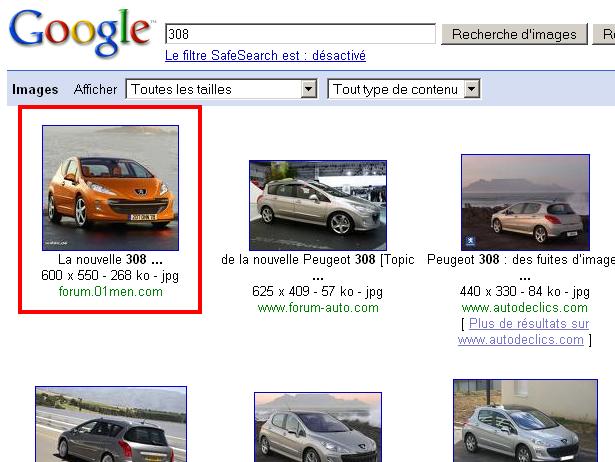615x462 pixels.
Task: Open the orange Peugeot thumbnail from forum.01men.com
Action: point(111,188)
